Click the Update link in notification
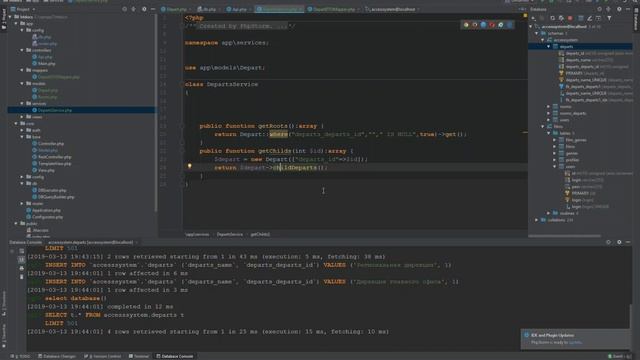 click(575, 342)
